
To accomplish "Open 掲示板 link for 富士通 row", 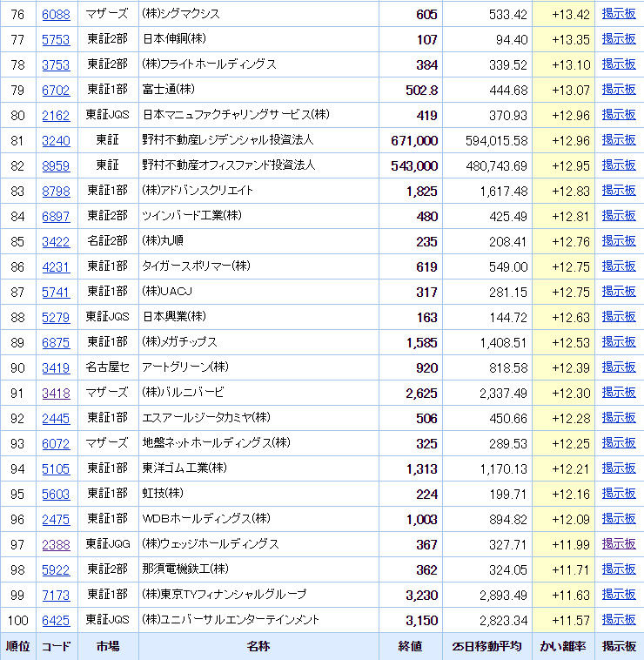I will (x=619, y=90).
